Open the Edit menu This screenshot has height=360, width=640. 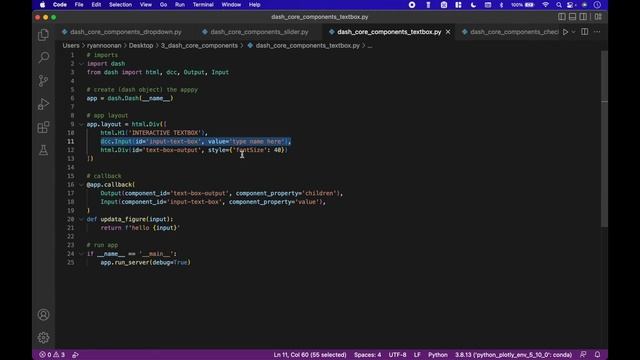(96, 5)
